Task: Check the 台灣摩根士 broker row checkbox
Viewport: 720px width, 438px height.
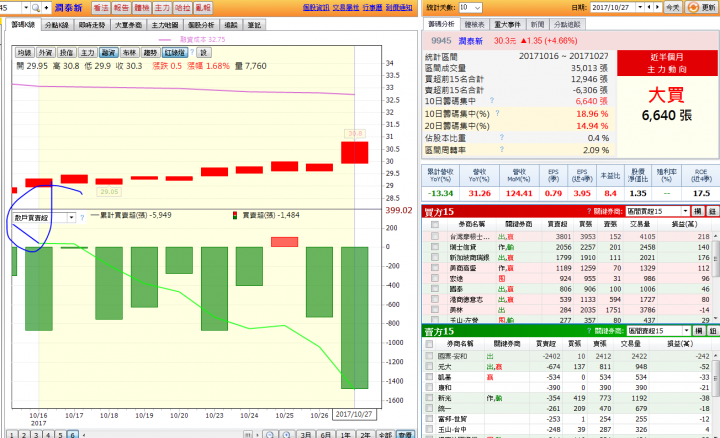Action: tap(435, 236)
